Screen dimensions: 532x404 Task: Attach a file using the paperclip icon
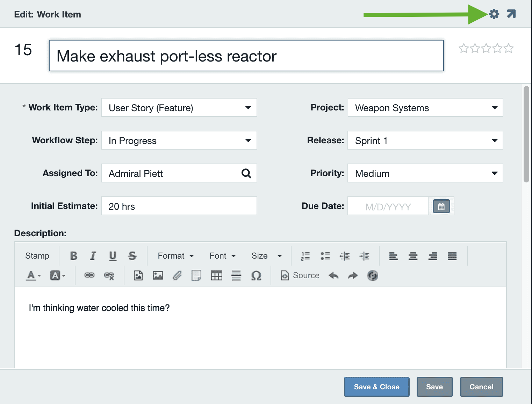click(x=177, y=275)
